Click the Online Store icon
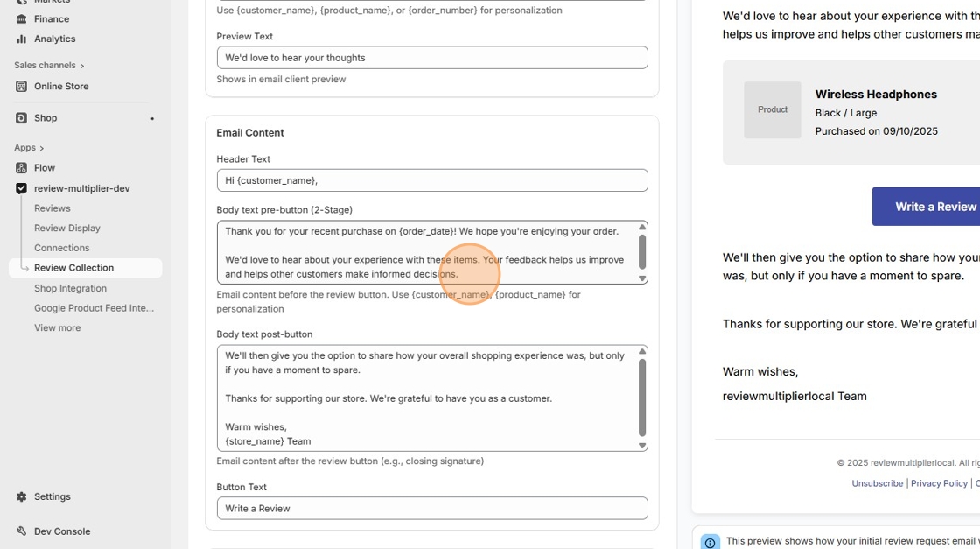 [x=21, y=87]
